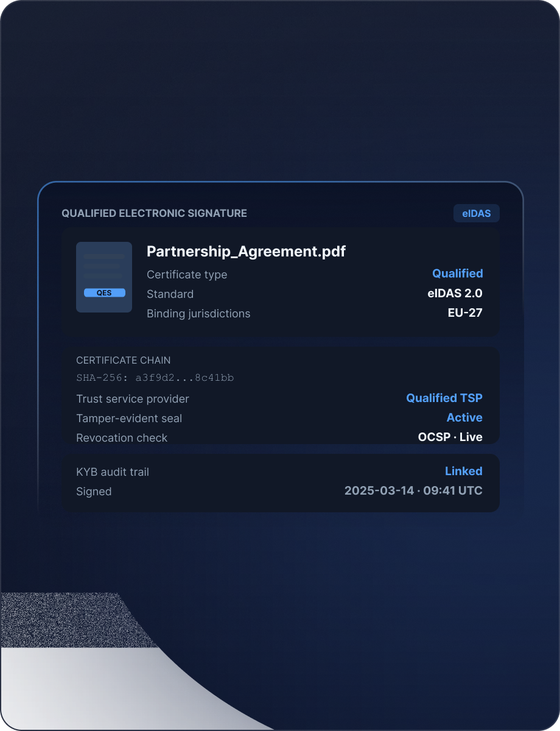Click the eIDAS 2.0 standard value
560x731 pixels.
click(x=455, y=293)
